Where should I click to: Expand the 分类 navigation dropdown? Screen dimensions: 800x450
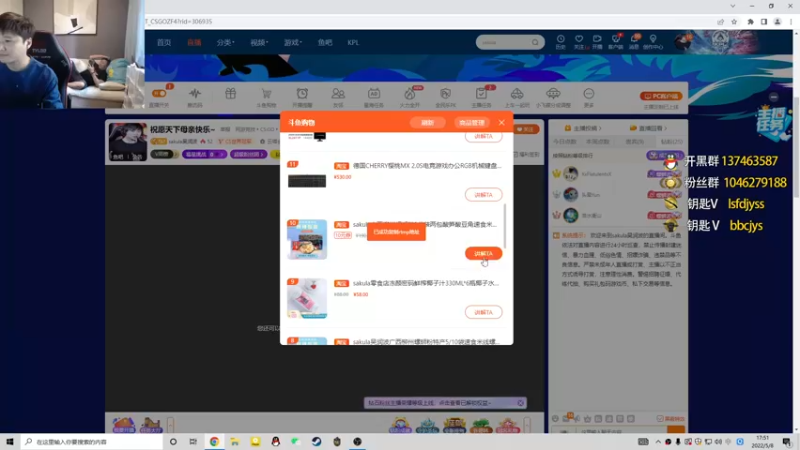click(x=225, y=42)
